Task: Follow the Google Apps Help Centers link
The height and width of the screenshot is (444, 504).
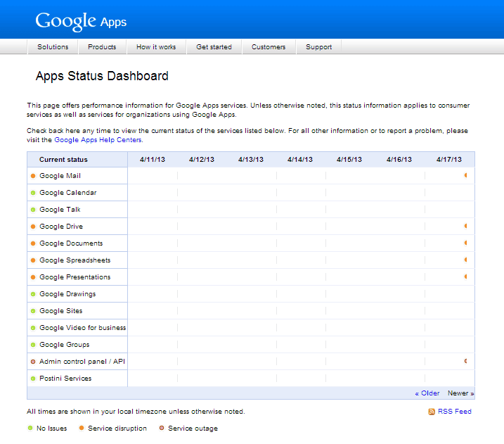Action: pyautogui.click(x=98, y=140)
